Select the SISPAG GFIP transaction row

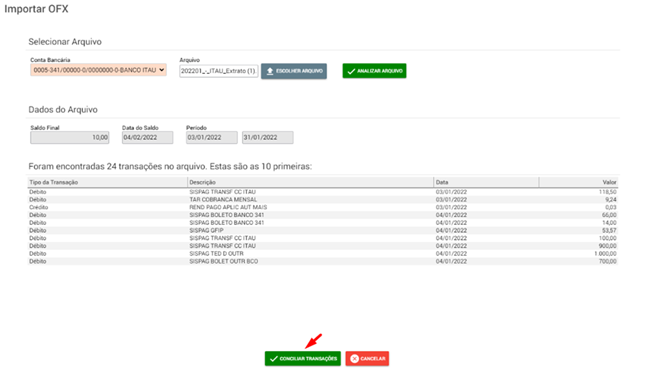(323, 231)
